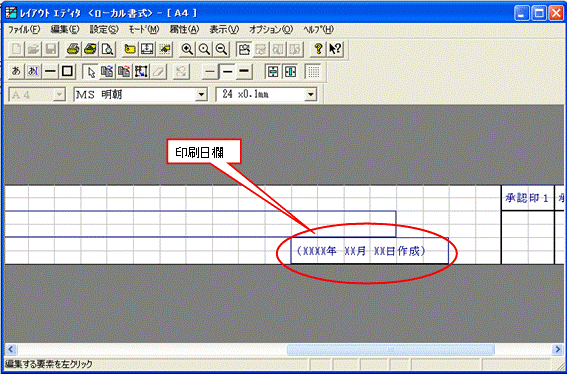
Task: Click the horizontal scrollbar thumb
Action: 391,349
